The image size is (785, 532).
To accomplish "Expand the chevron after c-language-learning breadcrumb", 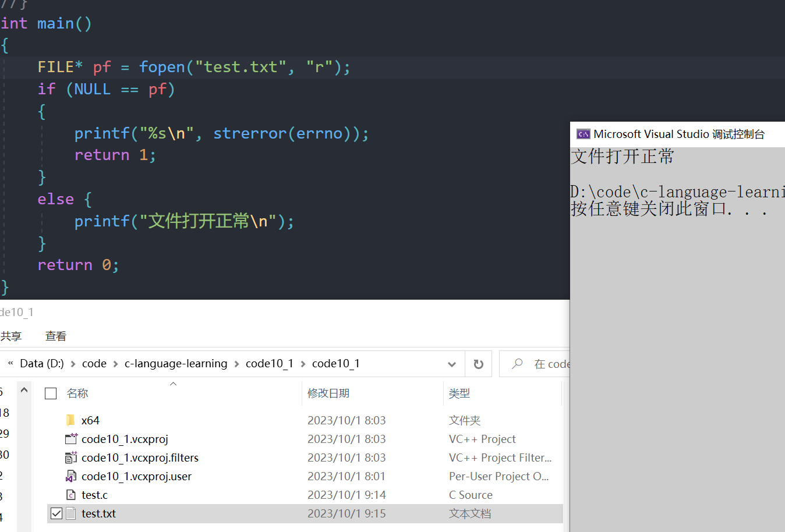I will (x=236, y=364).
